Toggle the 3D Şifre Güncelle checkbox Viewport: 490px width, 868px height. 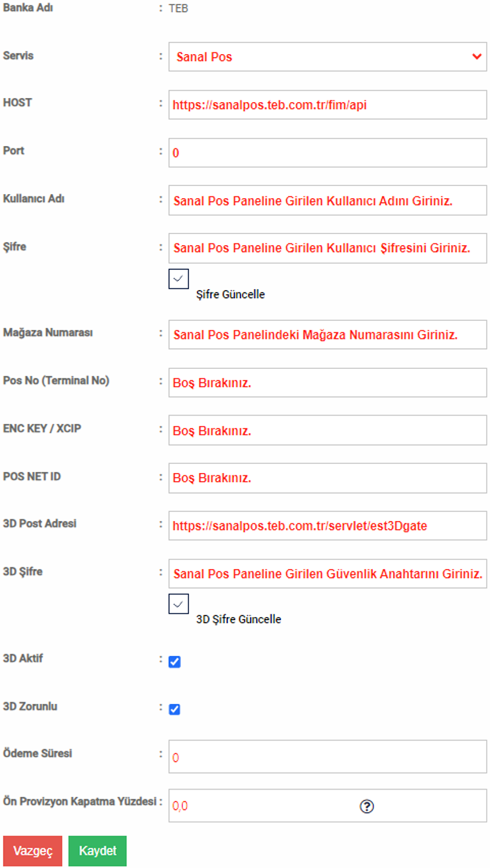click(x=179, y=604)
